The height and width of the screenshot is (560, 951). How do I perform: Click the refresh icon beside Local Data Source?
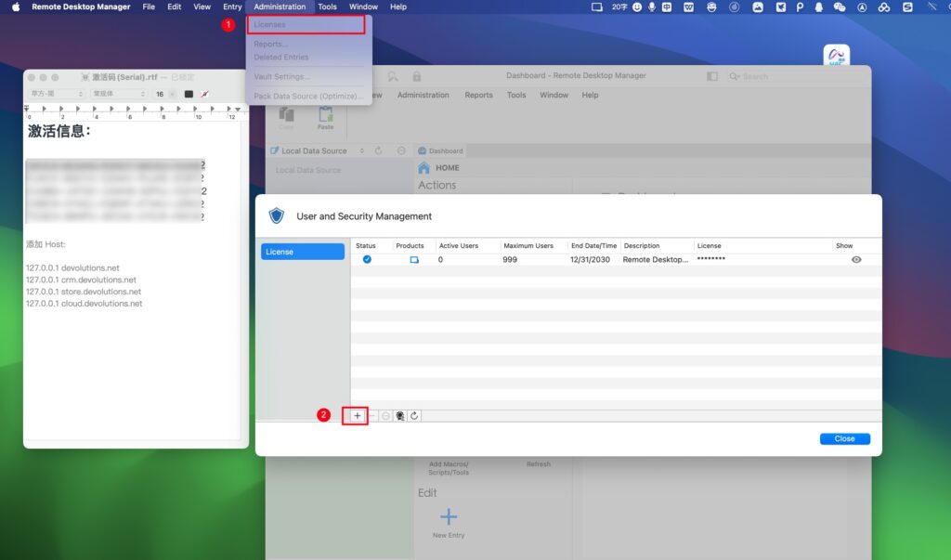pyautogui.click(x=377, y=150)
